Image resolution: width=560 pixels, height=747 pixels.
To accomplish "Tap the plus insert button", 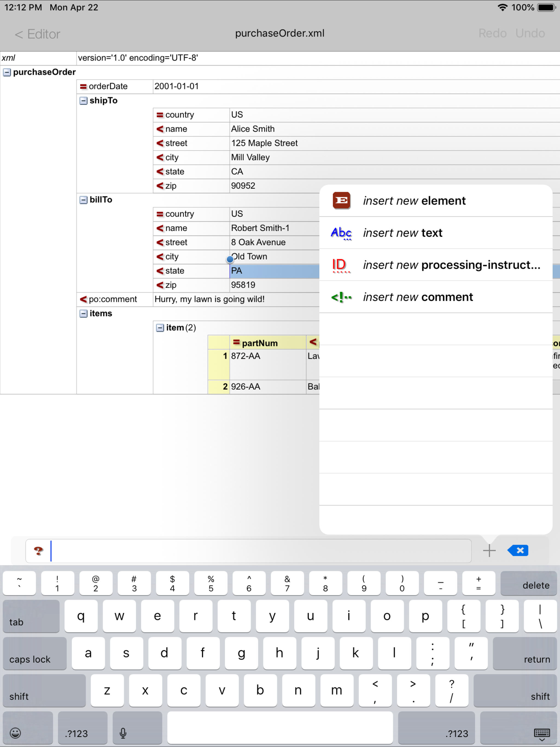I will 489,551.
